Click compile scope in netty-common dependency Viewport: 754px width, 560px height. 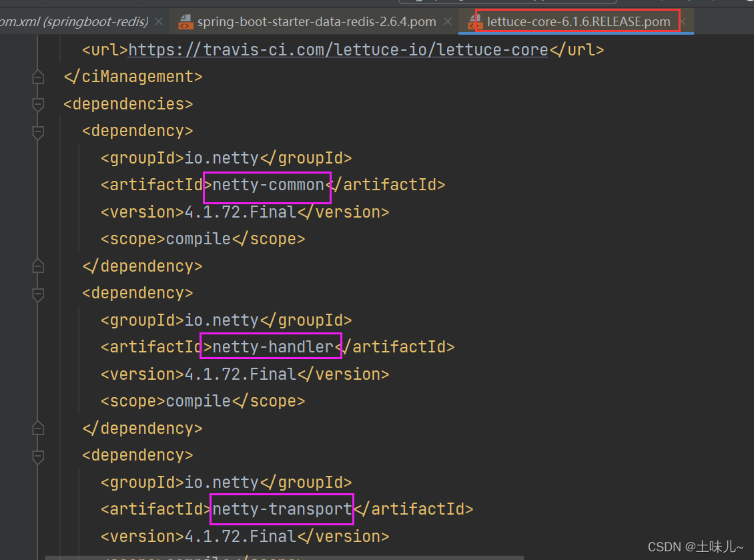coord(199,239)
